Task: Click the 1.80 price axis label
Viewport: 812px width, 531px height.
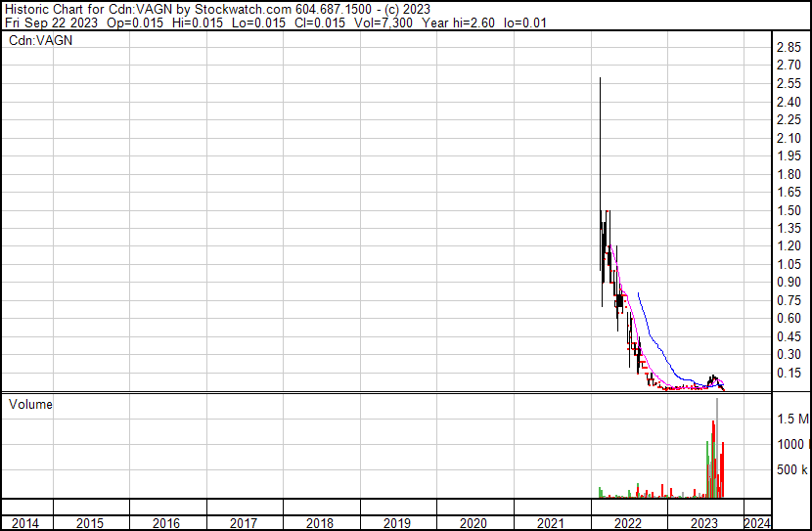Action: pos(789,174)
